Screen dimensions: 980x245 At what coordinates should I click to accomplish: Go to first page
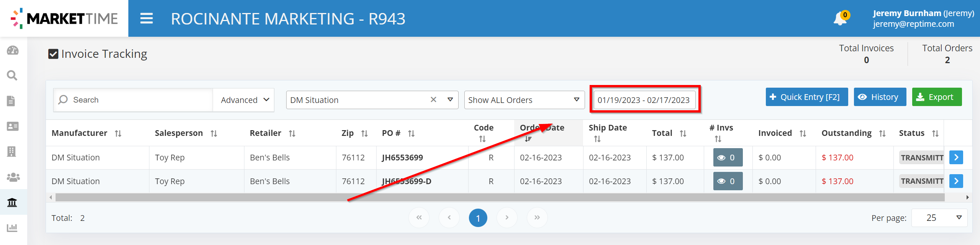[419, 218]
